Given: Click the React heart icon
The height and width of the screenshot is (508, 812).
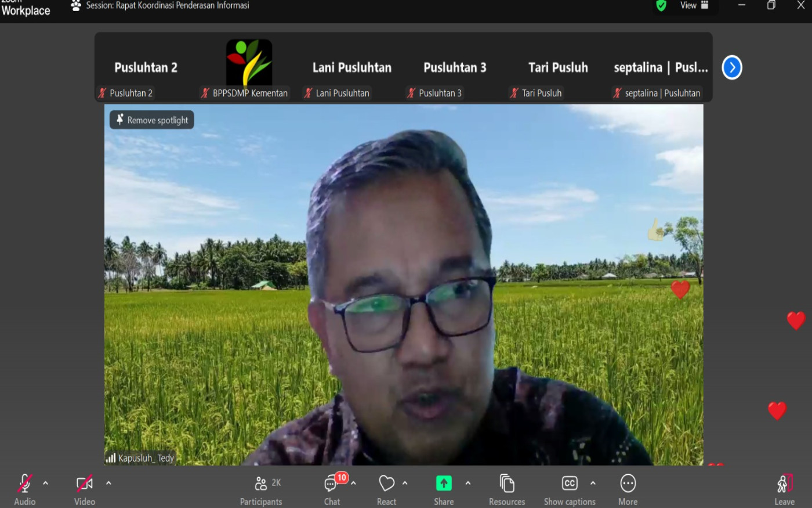Looking at the screenshot, I should 386,484.
